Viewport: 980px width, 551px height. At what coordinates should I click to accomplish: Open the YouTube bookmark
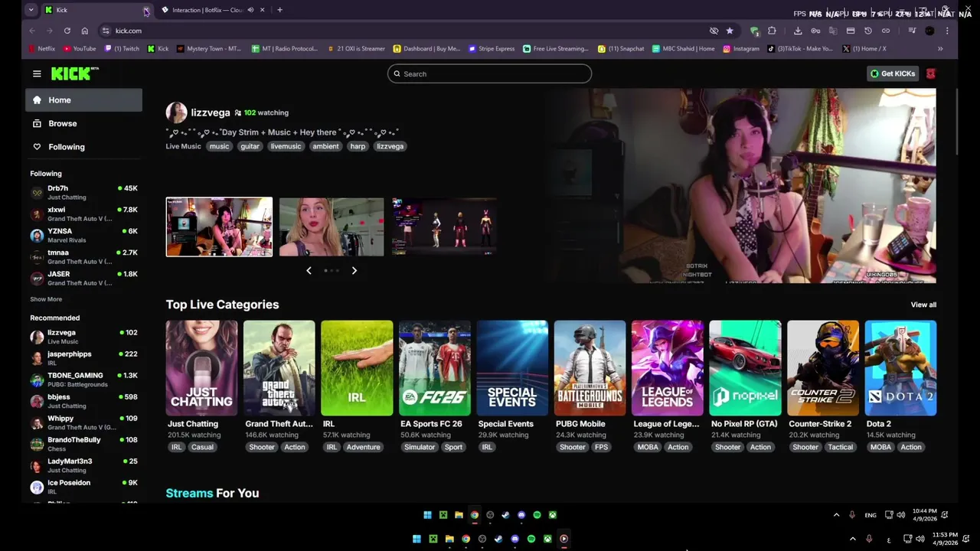80,48
